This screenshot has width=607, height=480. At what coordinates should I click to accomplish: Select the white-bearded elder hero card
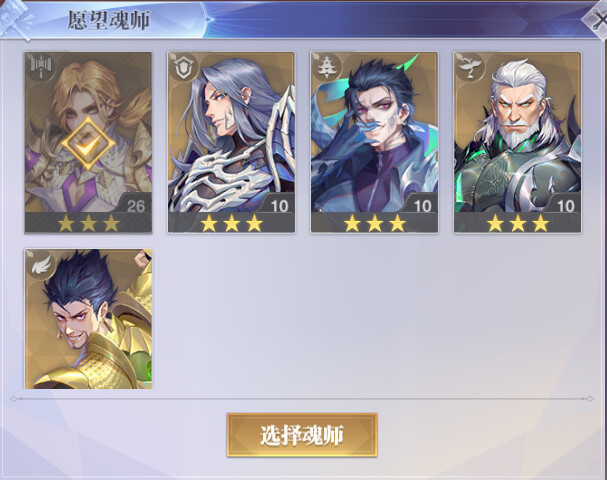coord(517,143)
